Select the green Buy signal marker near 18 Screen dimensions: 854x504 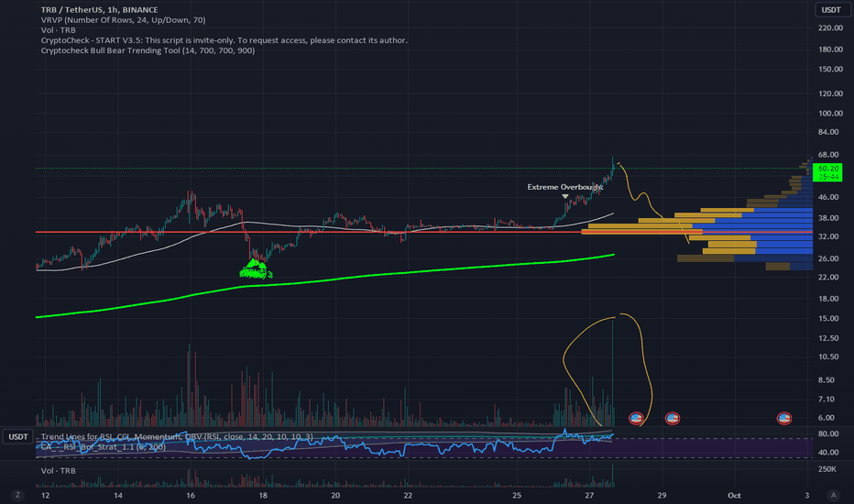255,269
